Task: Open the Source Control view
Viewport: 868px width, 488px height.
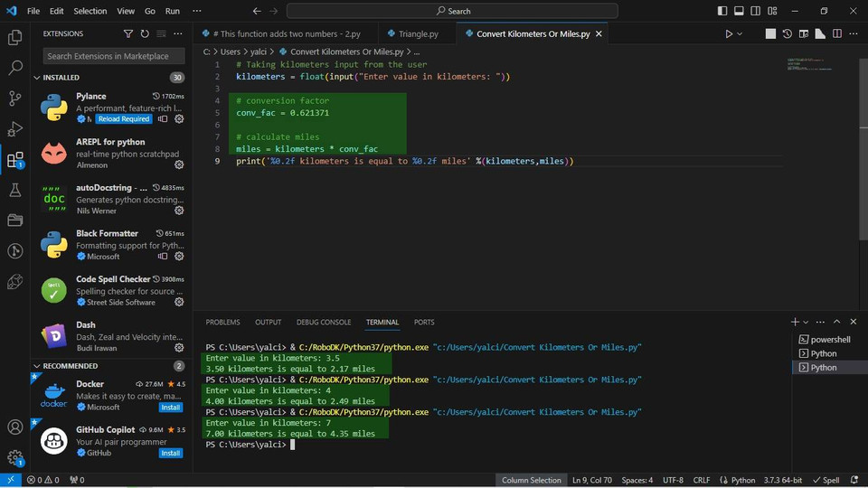Action: click(15, 99)
